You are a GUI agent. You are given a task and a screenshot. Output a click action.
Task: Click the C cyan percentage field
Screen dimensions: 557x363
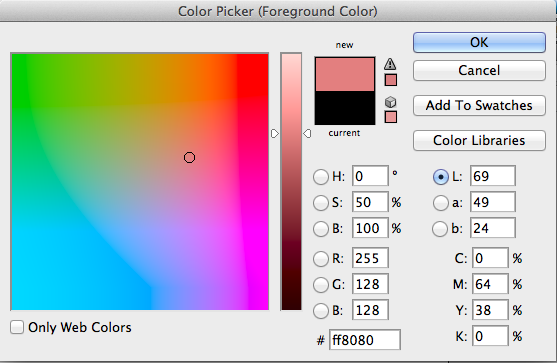tap(490, 258)
